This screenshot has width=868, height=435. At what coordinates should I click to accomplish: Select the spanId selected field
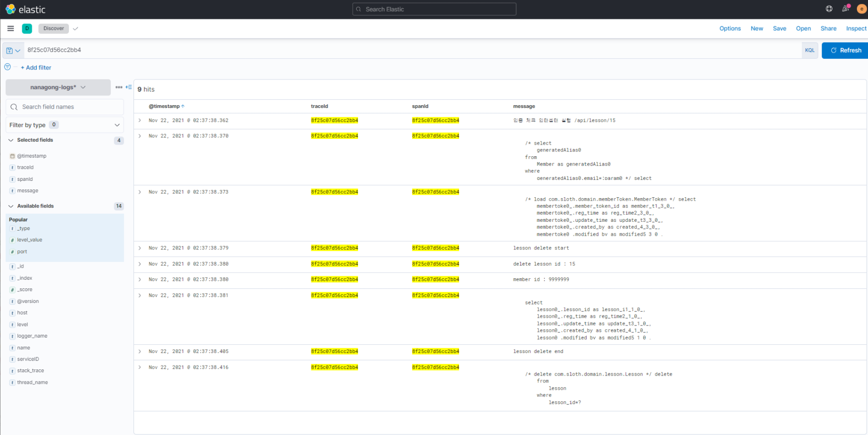click(x=25, y=179)
